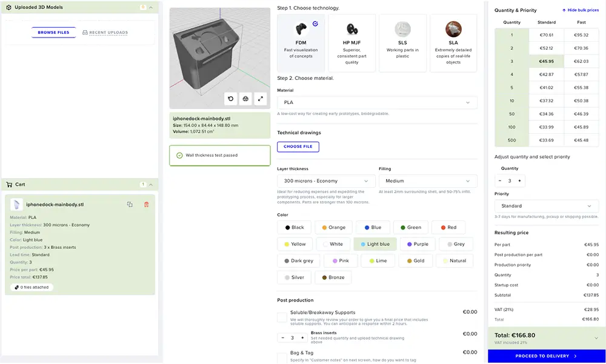Choose Silver color
Screen dimensions: 606x364
click(x=294, y=277)
